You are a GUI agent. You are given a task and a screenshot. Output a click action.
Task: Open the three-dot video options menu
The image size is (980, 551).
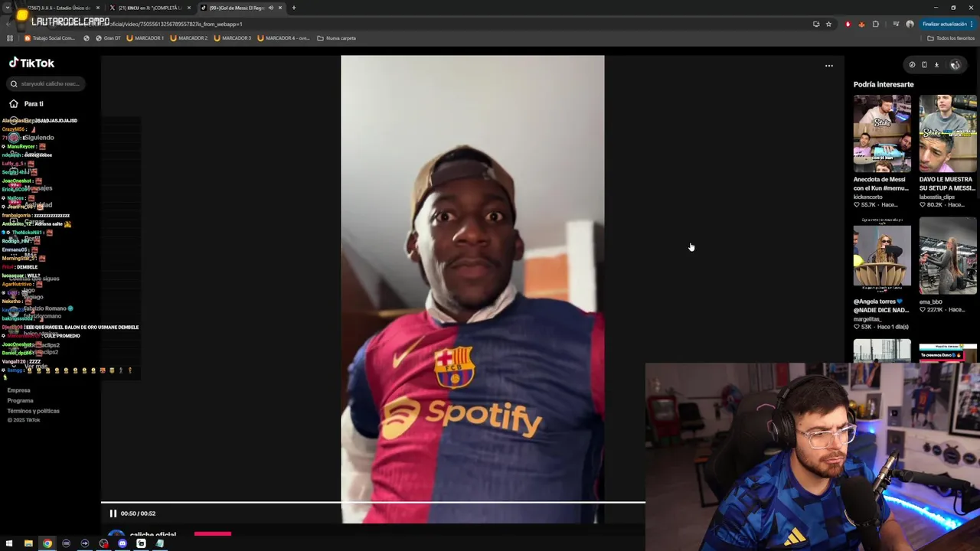click(x=828, y=66)
